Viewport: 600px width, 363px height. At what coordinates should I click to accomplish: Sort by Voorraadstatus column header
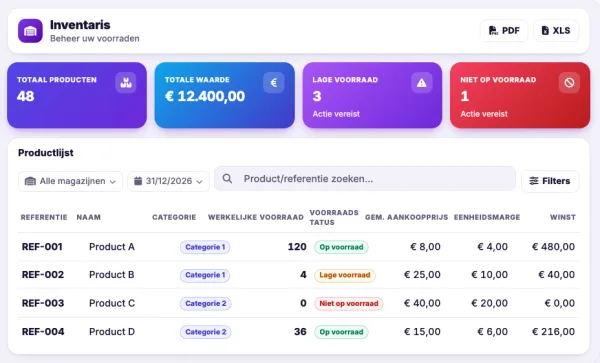334,217
